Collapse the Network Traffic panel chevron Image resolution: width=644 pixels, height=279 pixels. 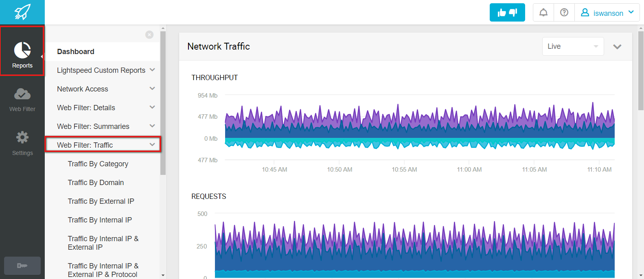coord(617,47)
